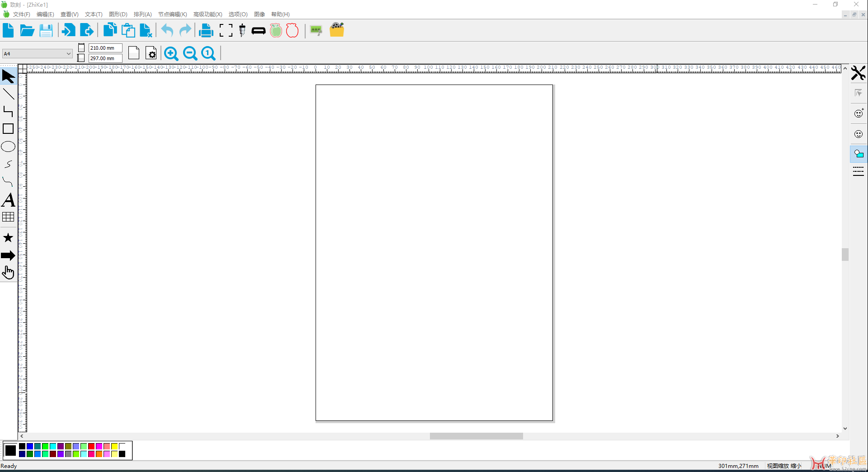Reset zoom to 1:1 magnifier
The width and height of the screenshot is (868, 472).
pyautogui.click(x=208, y=53)
